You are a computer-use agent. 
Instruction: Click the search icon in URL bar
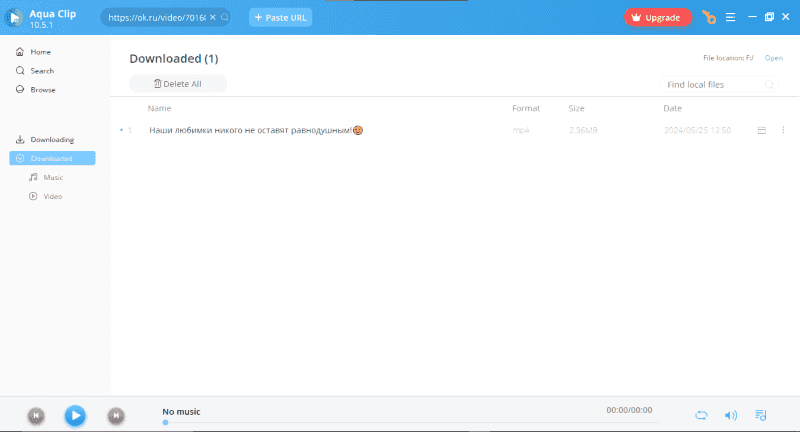(224, 18)
